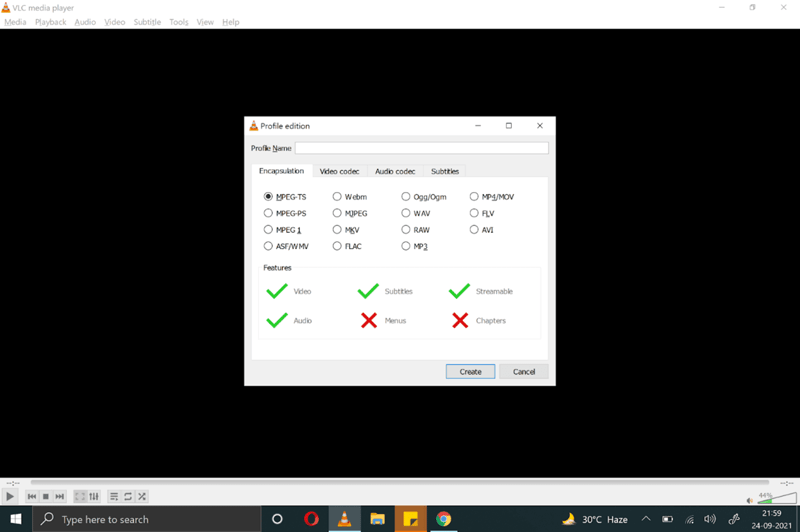The width and height of the screenshot is (800, 532).
Task: Open the View menu
Action: coord(205,22)
